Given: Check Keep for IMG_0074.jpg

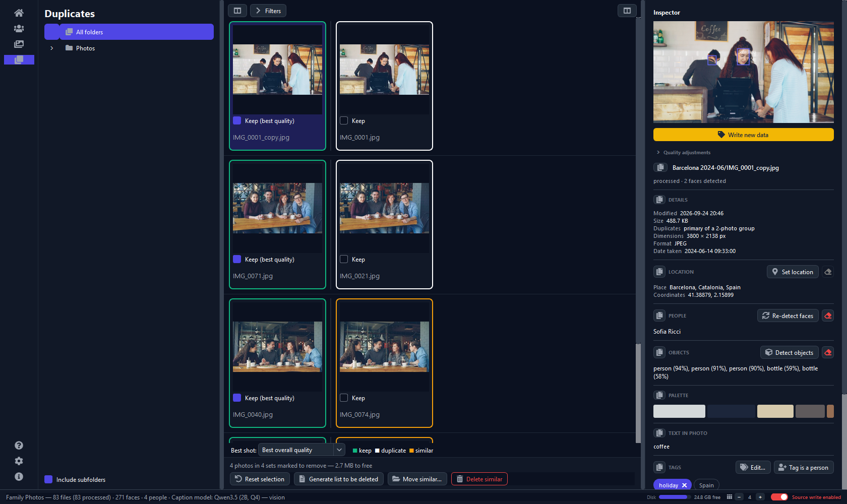Looking at the screenshot, I should pos(344,398).
